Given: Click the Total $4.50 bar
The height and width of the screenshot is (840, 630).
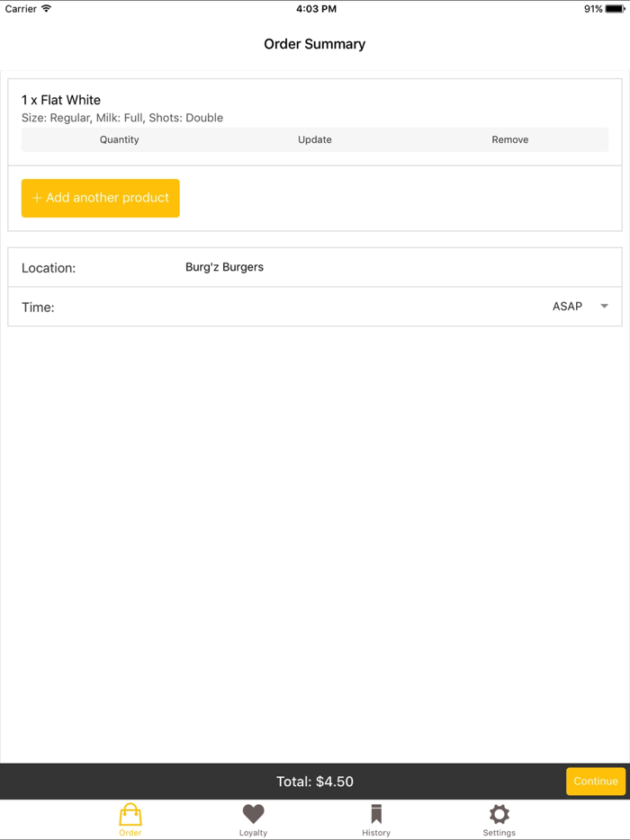Looking at the screenshot, I should coord(315,781).
